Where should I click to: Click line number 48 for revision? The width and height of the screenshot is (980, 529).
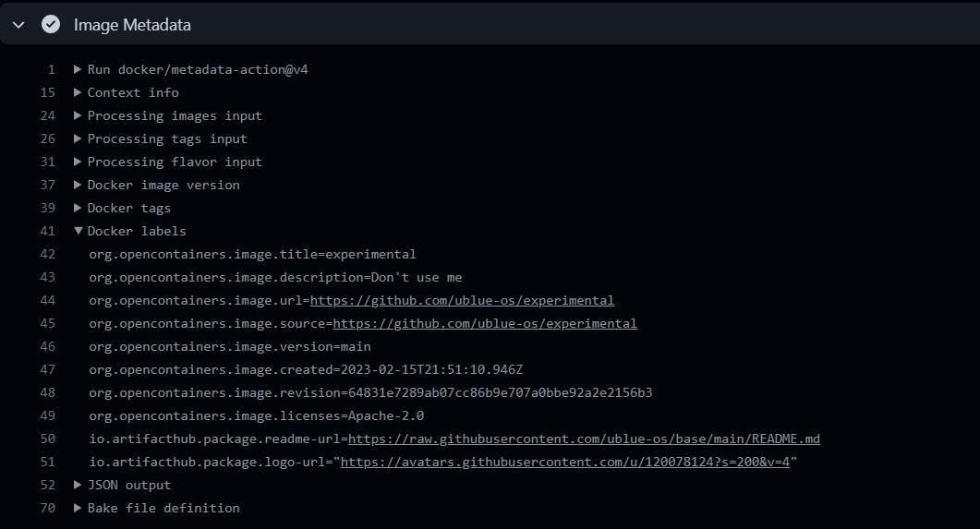pos(48,392)
